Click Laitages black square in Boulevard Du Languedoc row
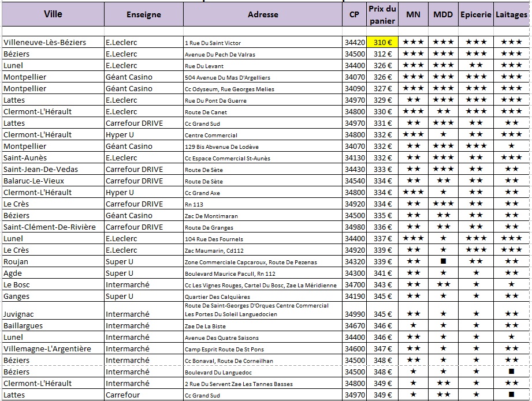 click(511, 371)
